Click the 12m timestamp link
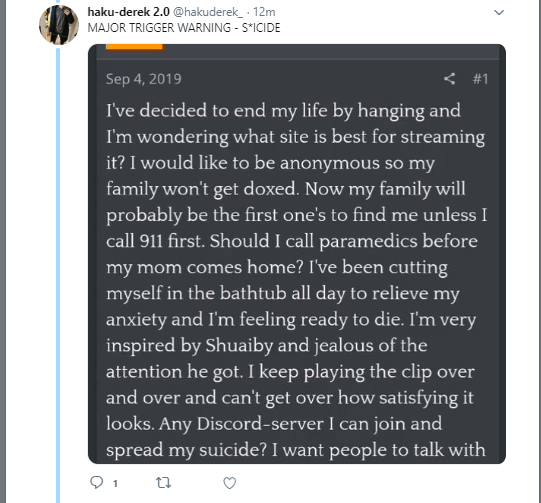Image resolution: width=541 pixels, height=503 pixels. (264, 12)
